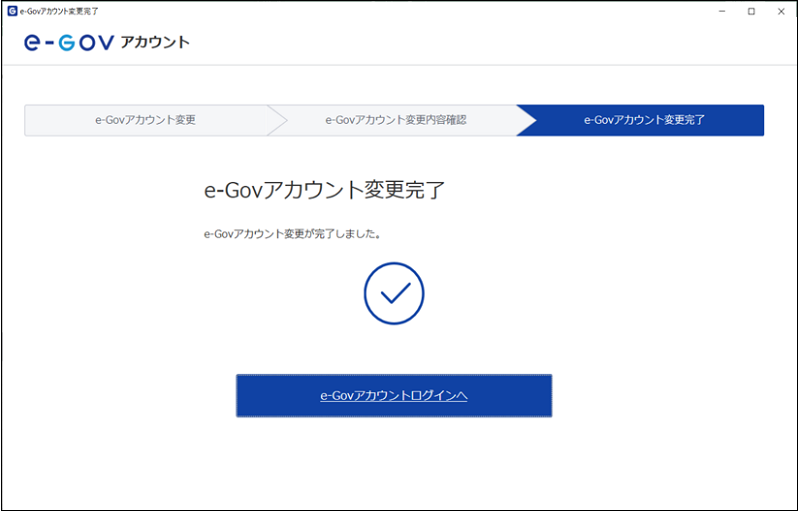Click the e-Govアカウント変更が完了しました。 message
The image size is (798, 511).
tap(293, 234)
